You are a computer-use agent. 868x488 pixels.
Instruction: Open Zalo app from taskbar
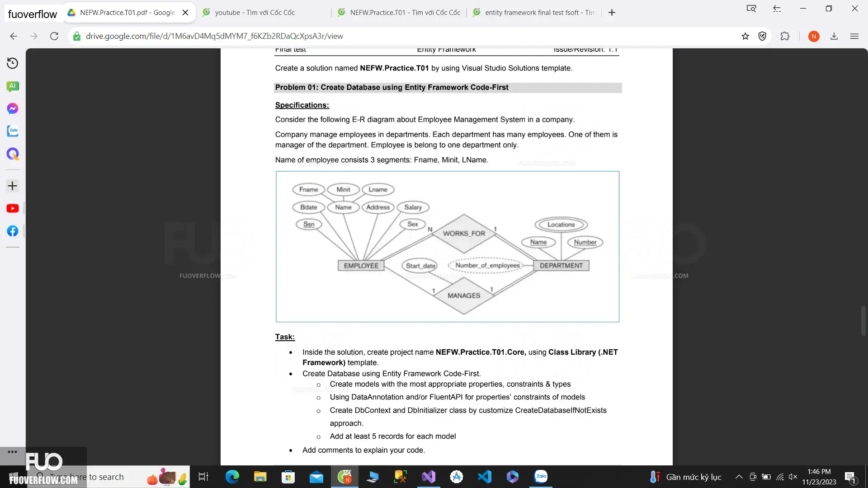(x=541, y=477)
